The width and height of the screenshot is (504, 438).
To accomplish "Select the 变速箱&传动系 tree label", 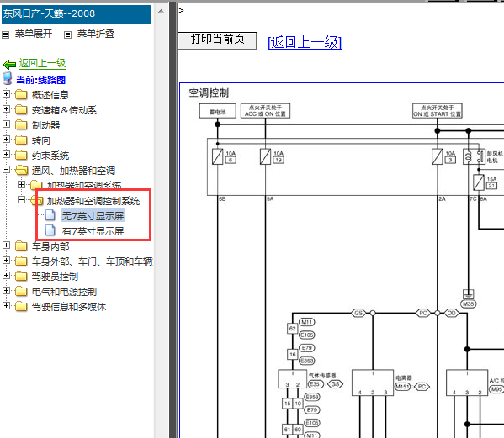I will (x=64, y=110).
